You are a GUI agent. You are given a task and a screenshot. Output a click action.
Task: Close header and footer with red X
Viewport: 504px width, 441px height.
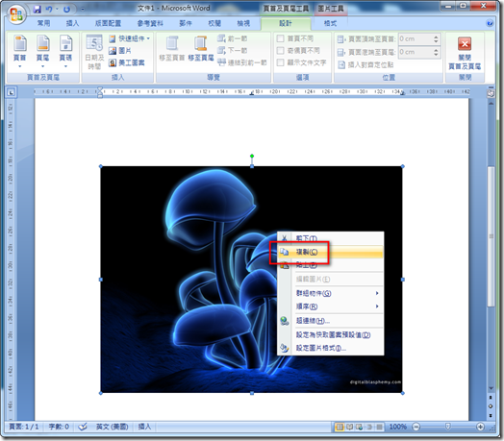tap(465, 53)
